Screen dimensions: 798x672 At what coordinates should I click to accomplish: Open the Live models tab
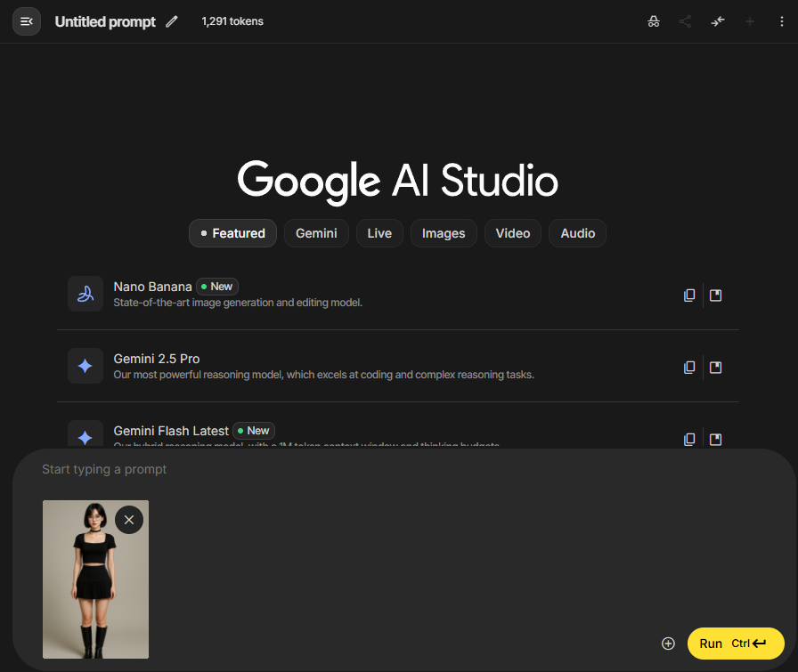pos(379,233)
